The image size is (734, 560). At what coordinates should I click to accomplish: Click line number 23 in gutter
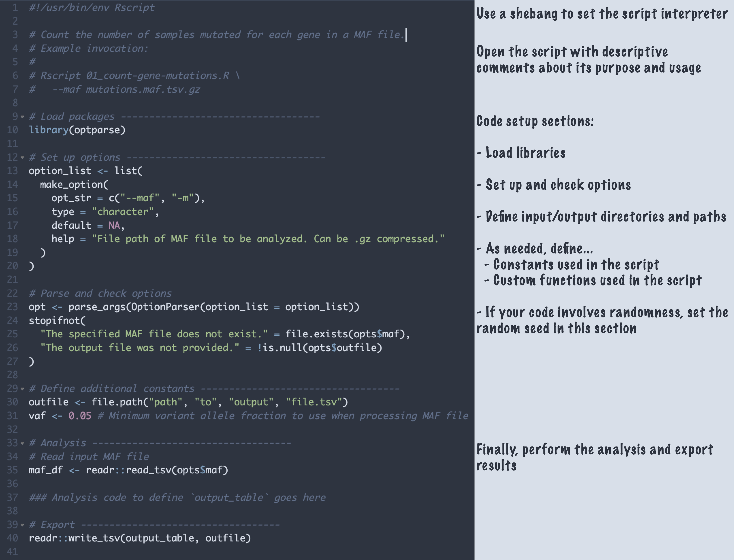coord(13,307)
